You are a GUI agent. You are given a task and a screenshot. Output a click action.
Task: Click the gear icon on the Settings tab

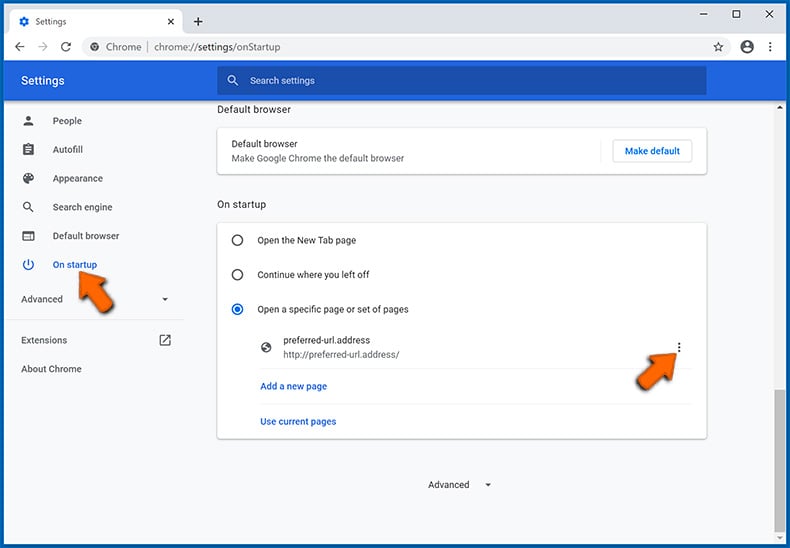(24, 22)
